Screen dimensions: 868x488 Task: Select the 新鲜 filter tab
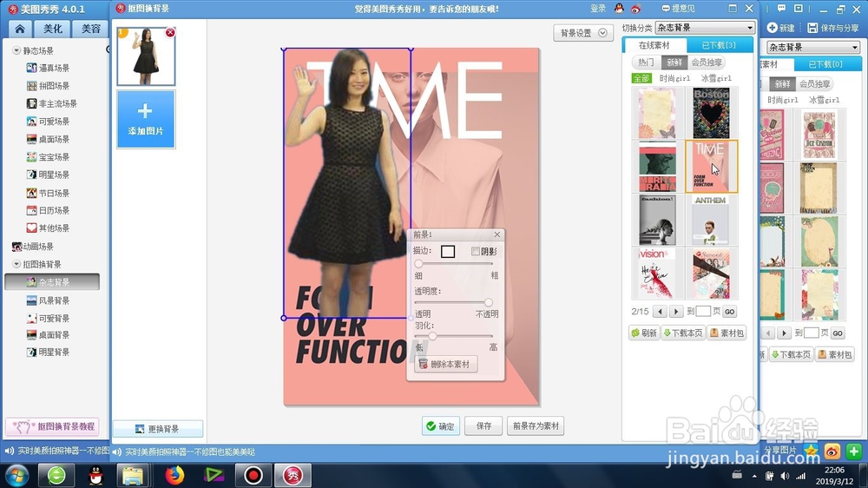pos(674,63)
